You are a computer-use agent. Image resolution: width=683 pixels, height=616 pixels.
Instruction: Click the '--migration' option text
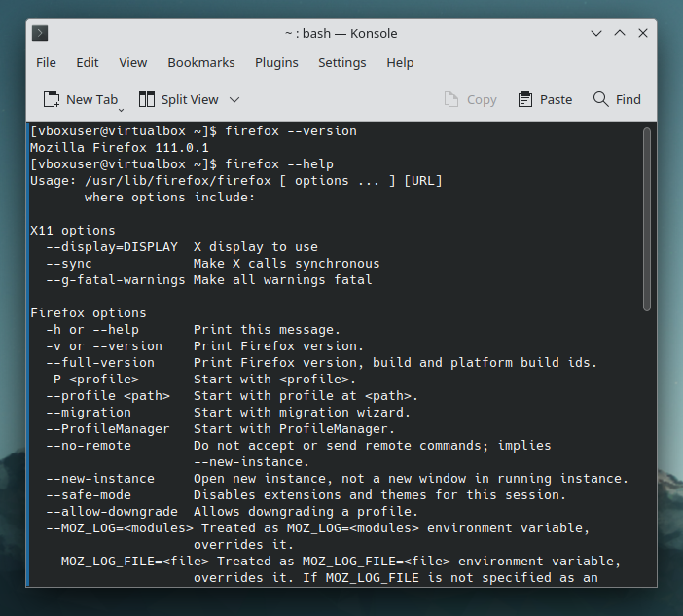pyautogui.click(x=89, y=413)
